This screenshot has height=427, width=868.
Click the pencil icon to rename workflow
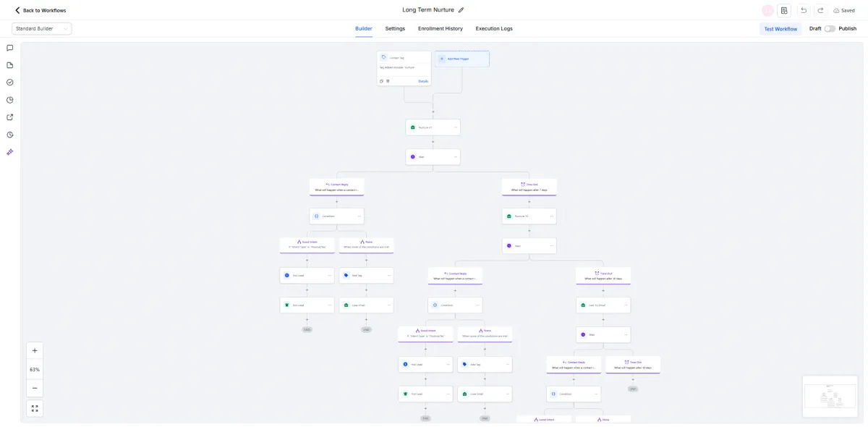(x=461, y=10)
